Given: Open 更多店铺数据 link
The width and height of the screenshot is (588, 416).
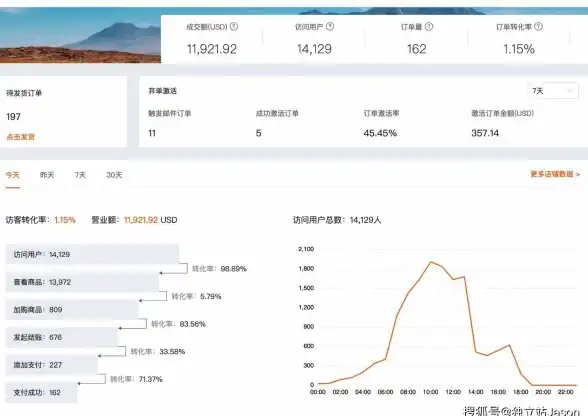Looking at the screenshot, I should 555,174.
